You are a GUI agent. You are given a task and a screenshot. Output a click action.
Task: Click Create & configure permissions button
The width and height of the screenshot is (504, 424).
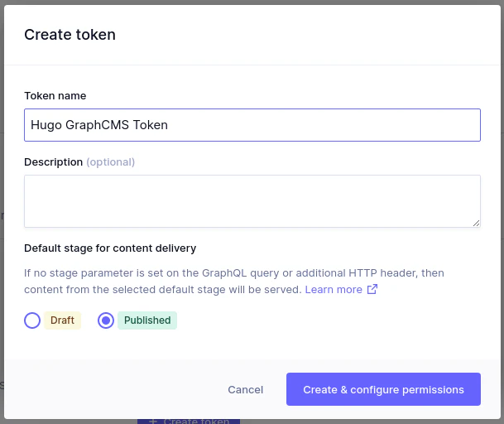383,389
